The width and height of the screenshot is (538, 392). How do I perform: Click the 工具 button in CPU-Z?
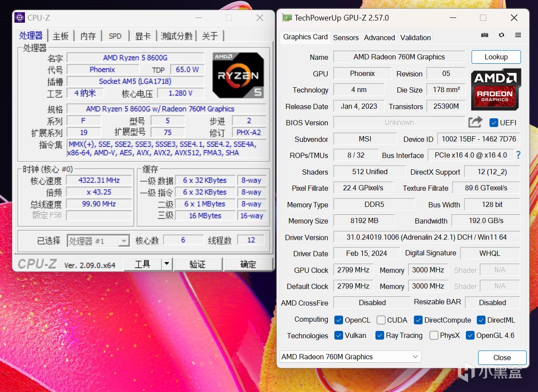(x=143, y=264)
